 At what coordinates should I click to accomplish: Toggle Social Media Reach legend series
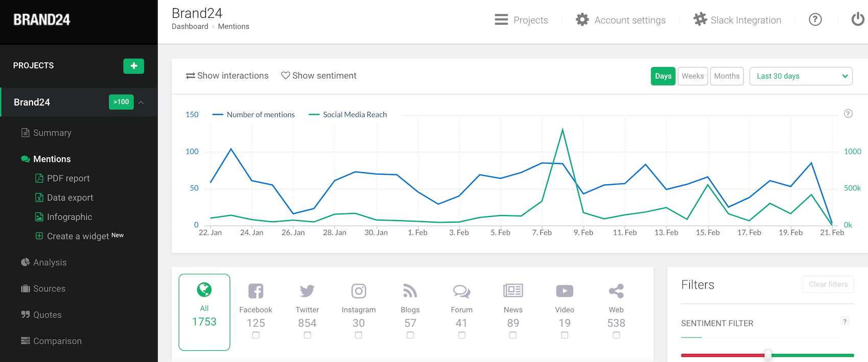348,115
